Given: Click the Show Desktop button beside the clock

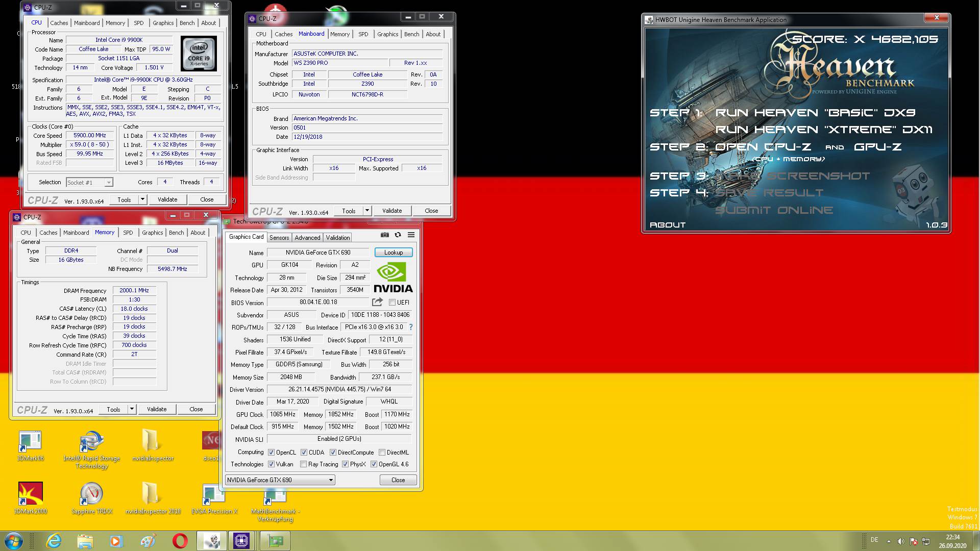Looking at the screenshot, I should [x=975, y=541].
